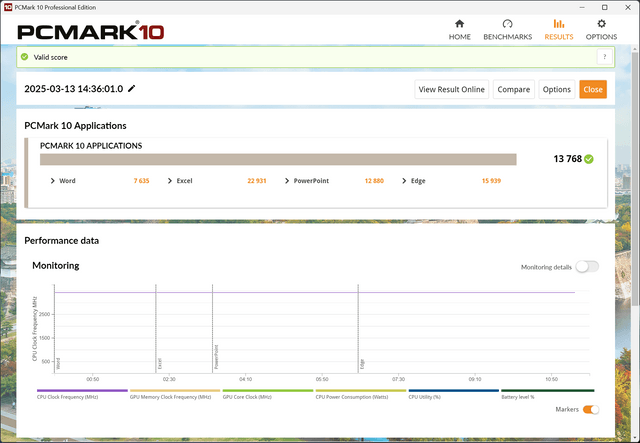640x443 pixels.
Task: Open the Options tab with gear icon
Action: point(601,30)
